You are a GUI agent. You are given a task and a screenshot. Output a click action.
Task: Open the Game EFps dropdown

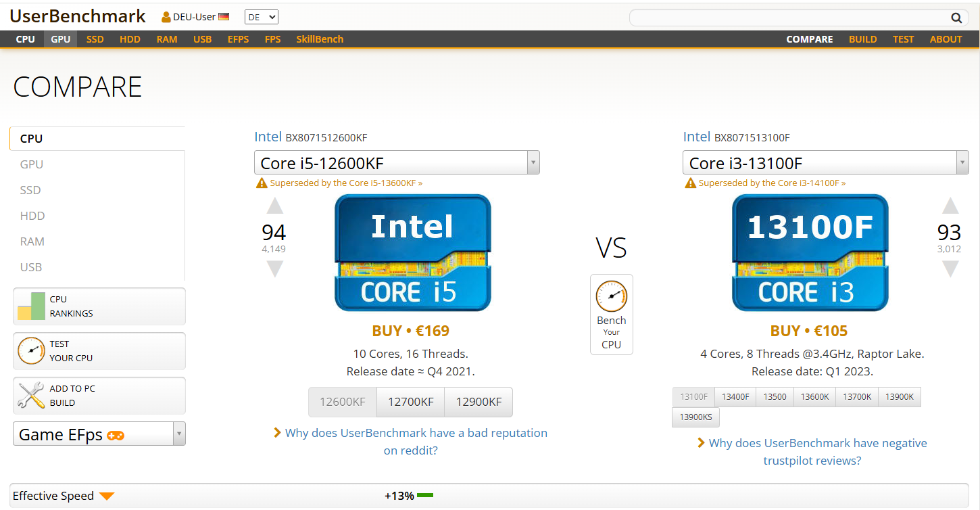pyautogui.click(x=99, y=434)
